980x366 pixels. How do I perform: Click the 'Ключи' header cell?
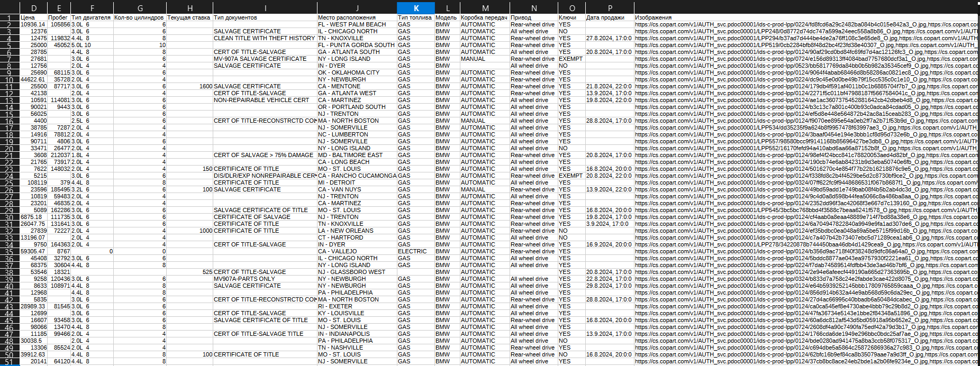[571, 17]
